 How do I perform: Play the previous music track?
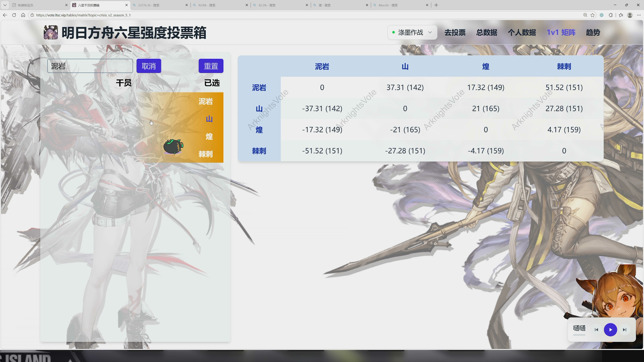[596, 330]
